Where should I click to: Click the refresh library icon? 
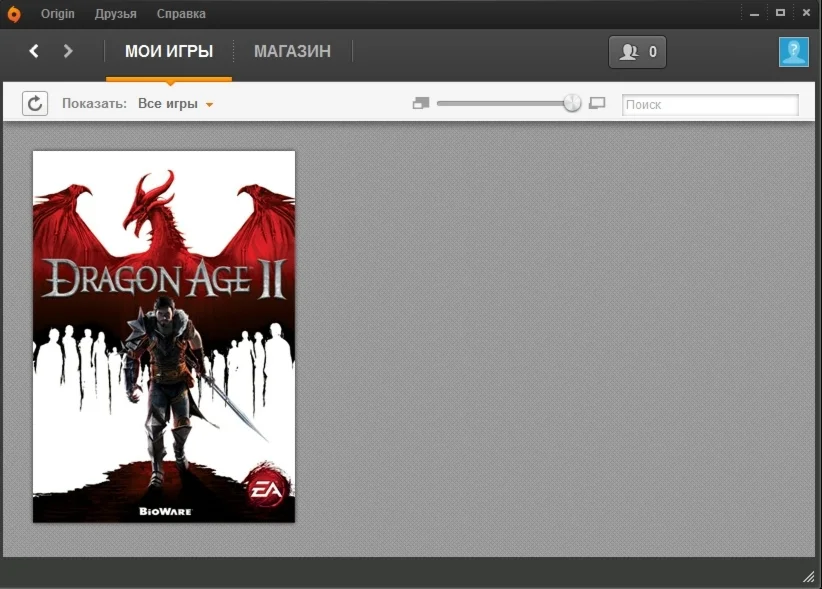(35, 103)
